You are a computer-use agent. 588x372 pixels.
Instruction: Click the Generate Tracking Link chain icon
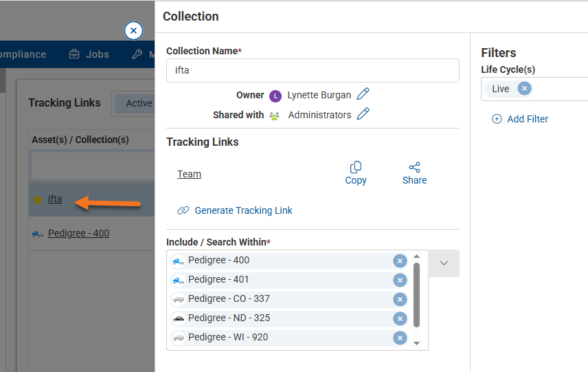pos(183,210)
